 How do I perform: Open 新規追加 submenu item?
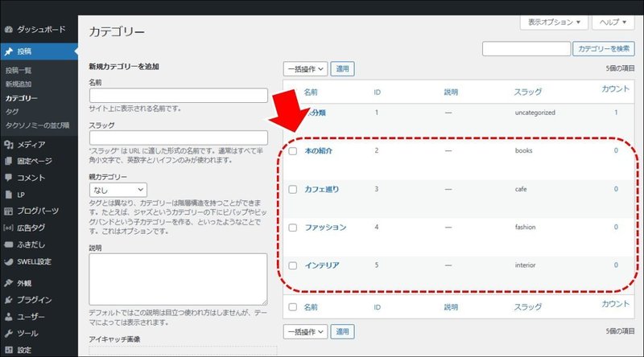(19, 84)
